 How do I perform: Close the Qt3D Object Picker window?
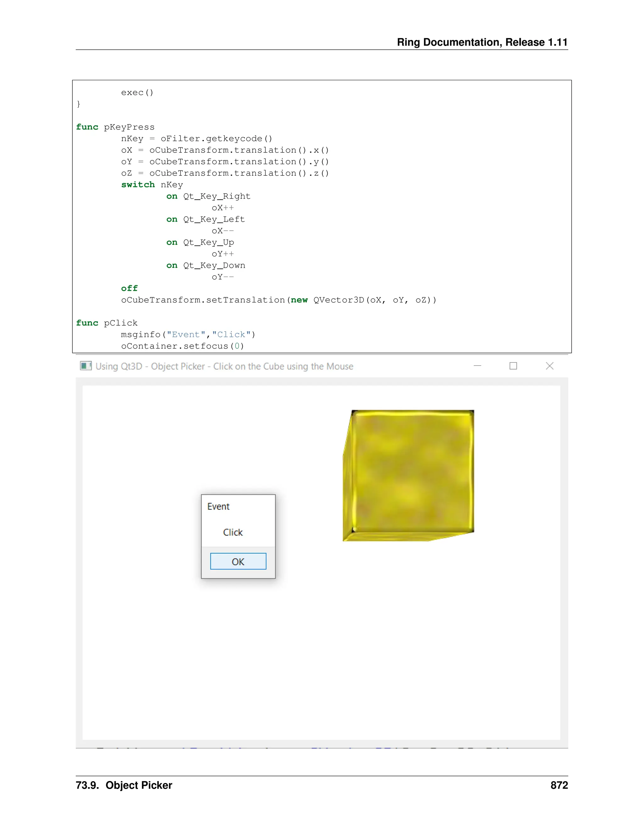click(x=549, y=366)
